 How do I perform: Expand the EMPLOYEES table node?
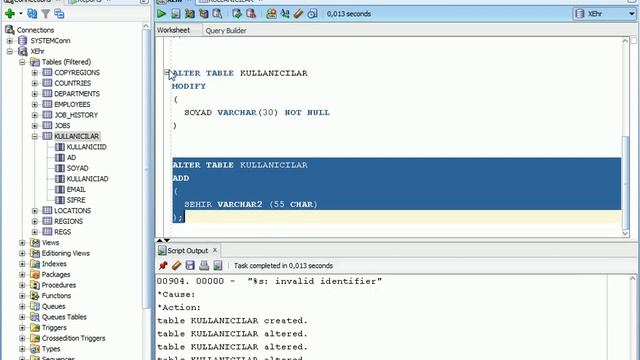(35, 104)
